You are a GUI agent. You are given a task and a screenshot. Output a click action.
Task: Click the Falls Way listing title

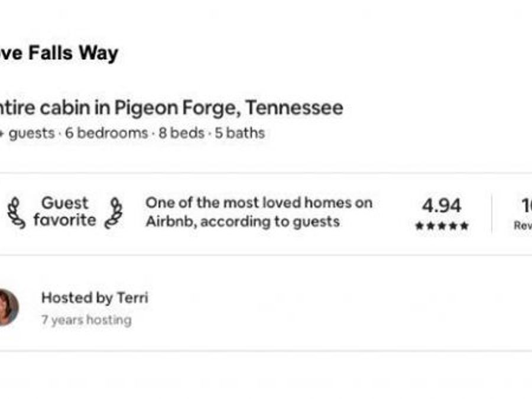59,53
